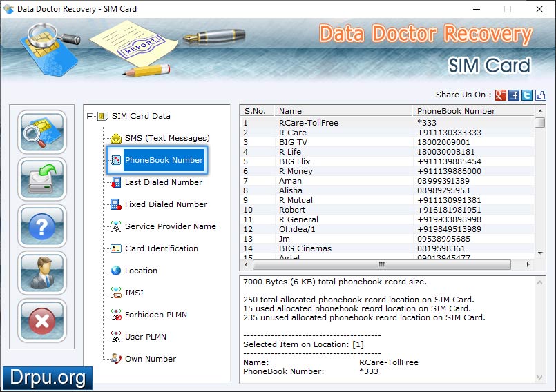Click the table horizontal scrollbar thumb
This screenshot has width=556, height=392.
(x=381, y=264)
